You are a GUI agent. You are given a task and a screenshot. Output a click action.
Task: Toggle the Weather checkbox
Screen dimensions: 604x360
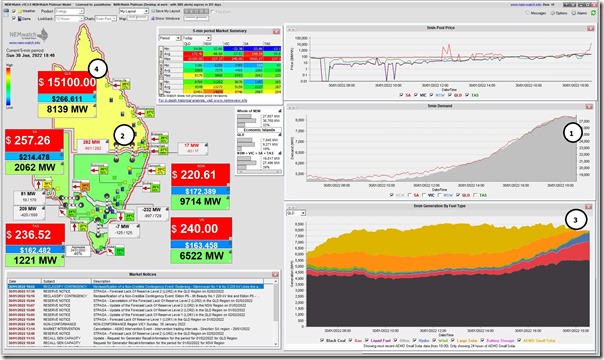(14, 11)
